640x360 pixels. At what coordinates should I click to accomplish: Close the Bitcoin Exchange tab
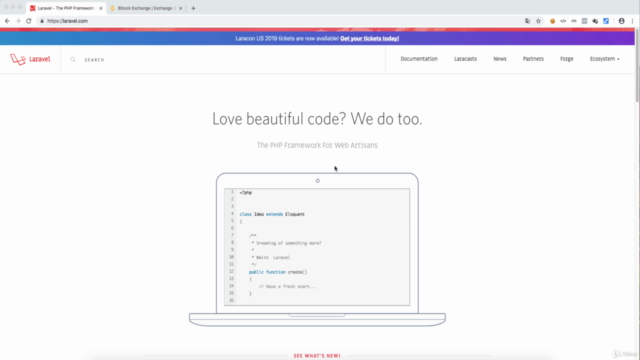(x=180, y=8)
